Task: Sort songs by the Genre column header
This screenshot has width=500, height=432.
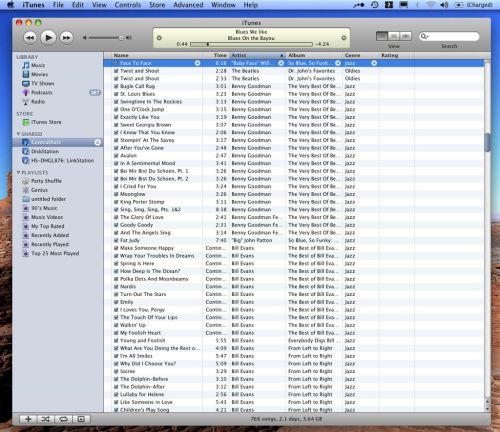Action: pos(361,55)
